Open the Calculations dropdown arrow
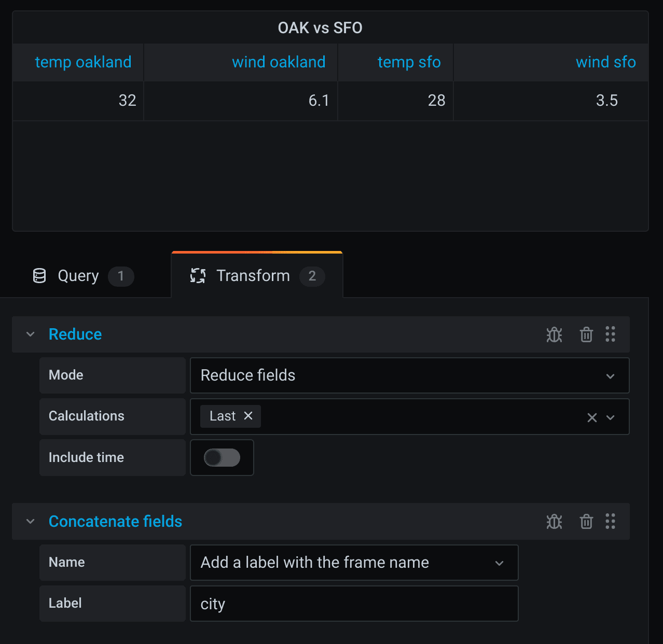The image size is (663, 644). [611, 417]
